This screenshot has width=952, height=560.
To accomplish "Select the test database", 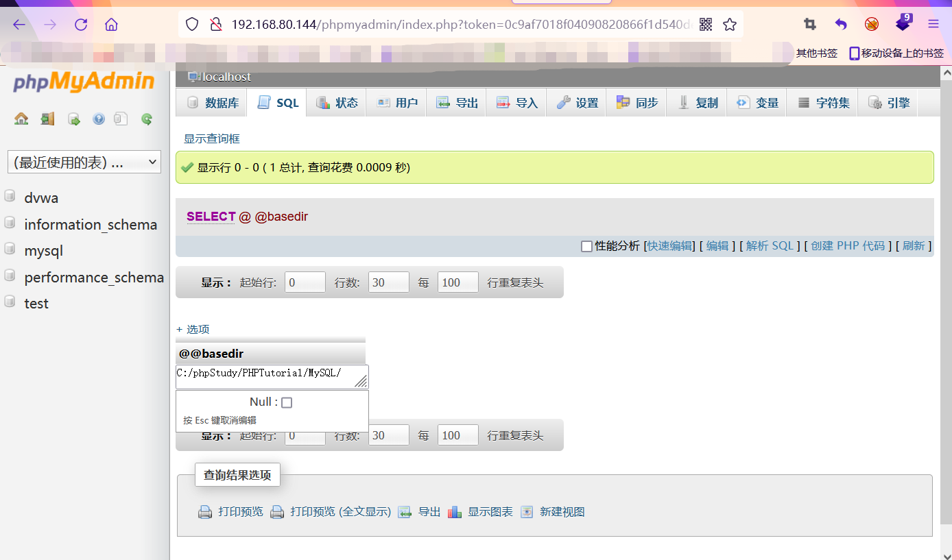I will pyautogui.click(x=36, y=304).
